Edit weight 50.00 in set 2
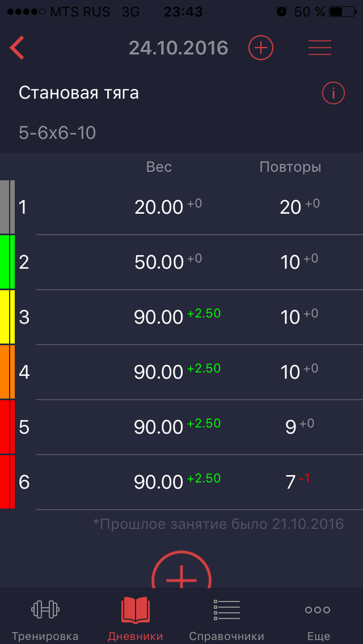 pyautogui.click(x=159, y=262)
